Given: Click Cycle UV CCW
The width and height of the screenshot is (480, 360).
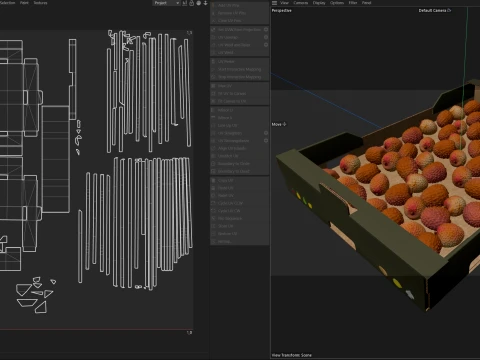Looking at the screenshot, I should 240,203.
